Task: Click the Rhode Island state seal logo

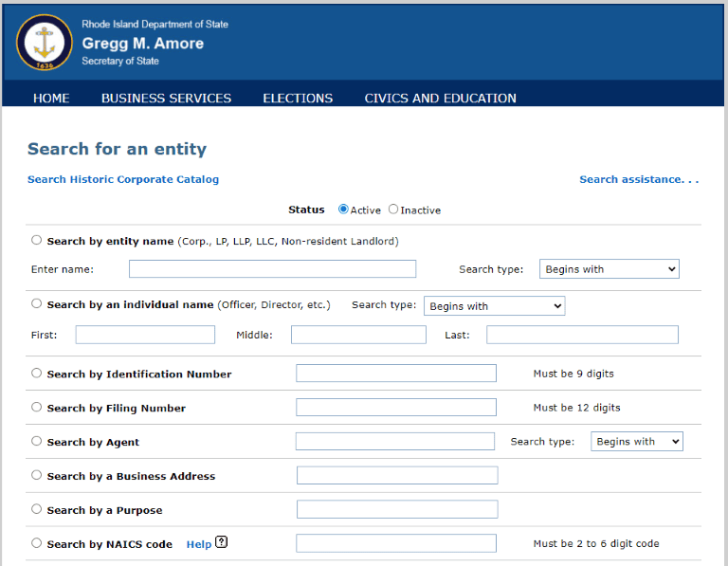Action: point(45,43)
